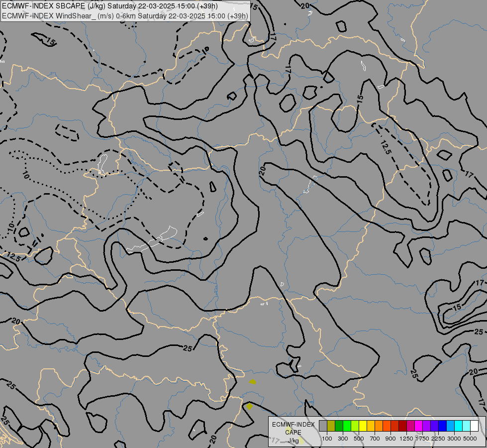Image resolution: width=487 pixels, height=448 pixels.
Task: Click the sky blue swatch left of the 3000 tick
Action: [450, 426]
